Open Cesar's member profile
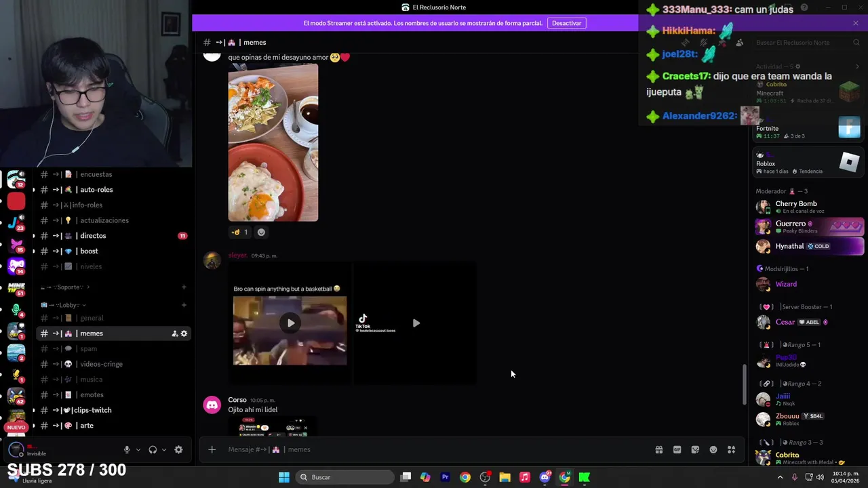This screenshot has height=488, width=868. (810, 322)
